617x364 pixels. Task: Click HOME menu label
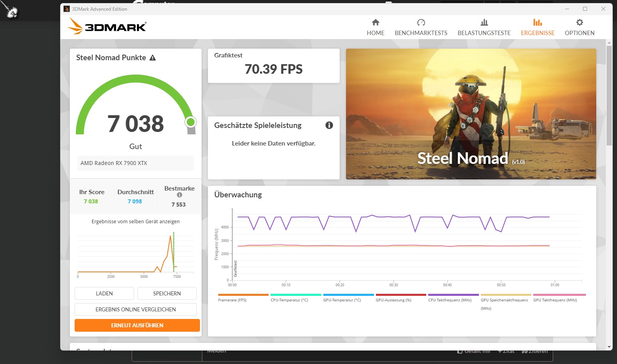point(376,33)
